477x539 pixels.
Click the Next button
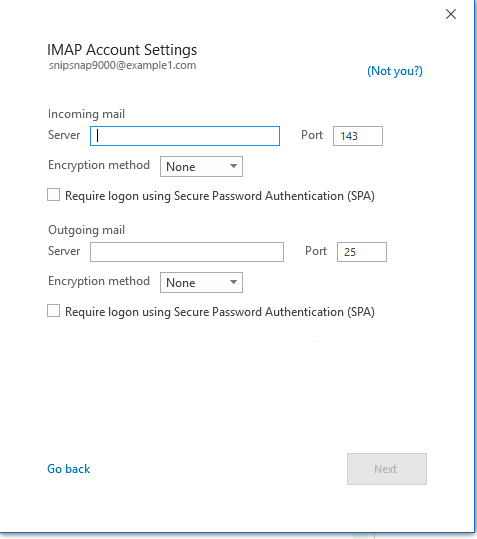coord(387,469)
